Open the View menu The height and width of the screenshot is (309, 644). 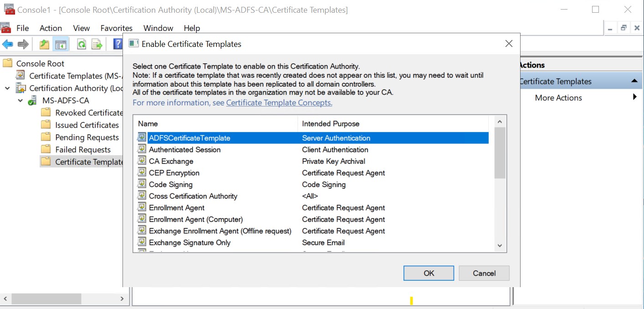pos(82,28)
